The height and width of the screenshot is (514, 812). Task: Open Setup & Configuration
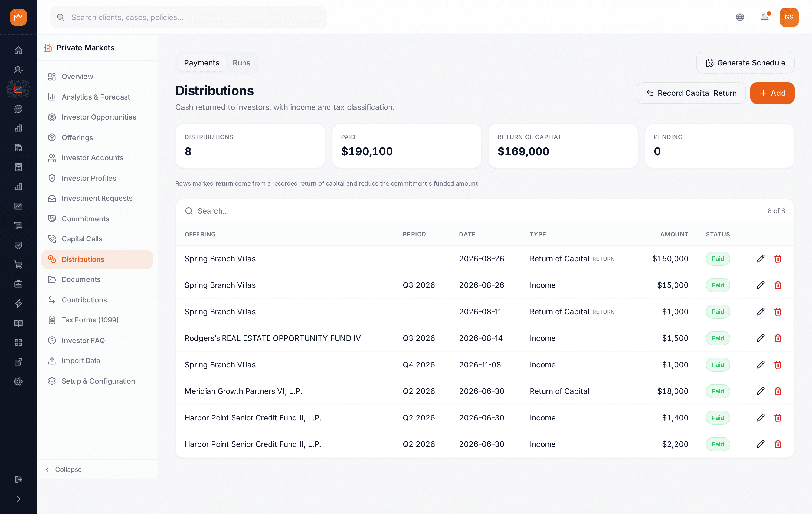97,381
